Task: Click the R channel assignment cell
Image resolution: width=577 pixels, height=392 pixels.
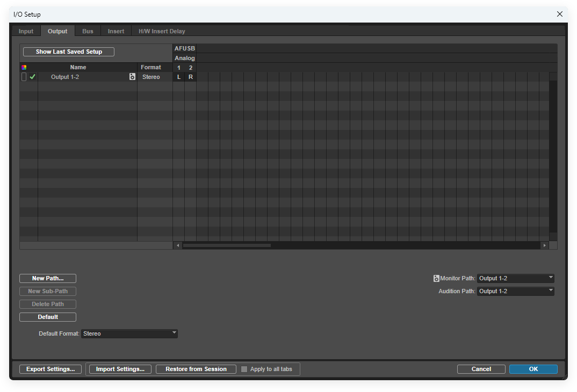Action: coord(191,77)
